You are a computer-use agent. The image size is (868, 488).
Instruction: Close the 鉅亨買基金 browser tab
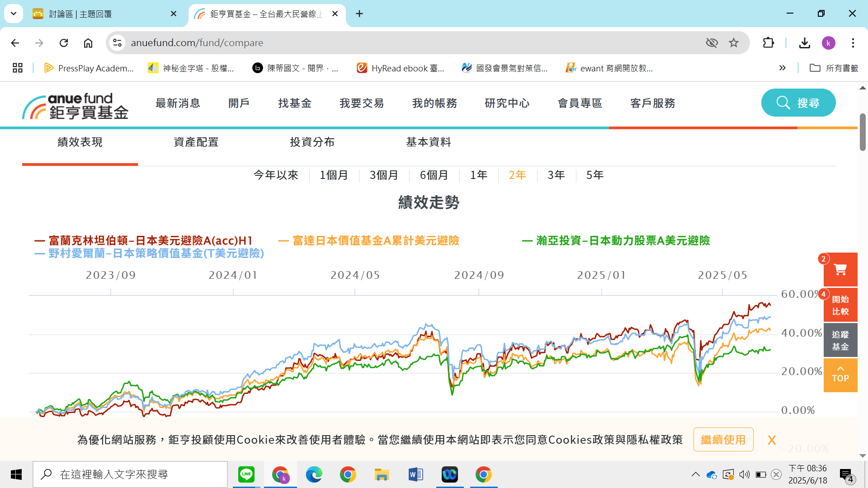pyautogui.click(x=335, y=14)
